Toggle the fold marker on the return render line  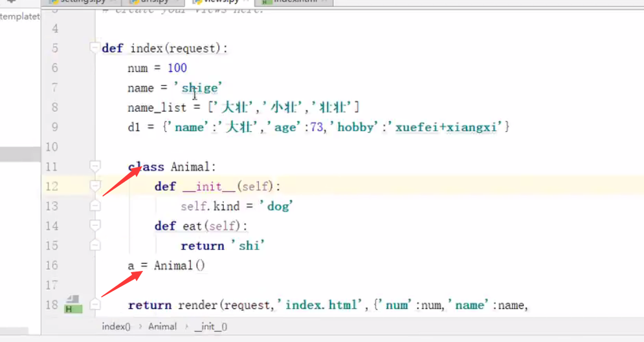click(95, 305)
